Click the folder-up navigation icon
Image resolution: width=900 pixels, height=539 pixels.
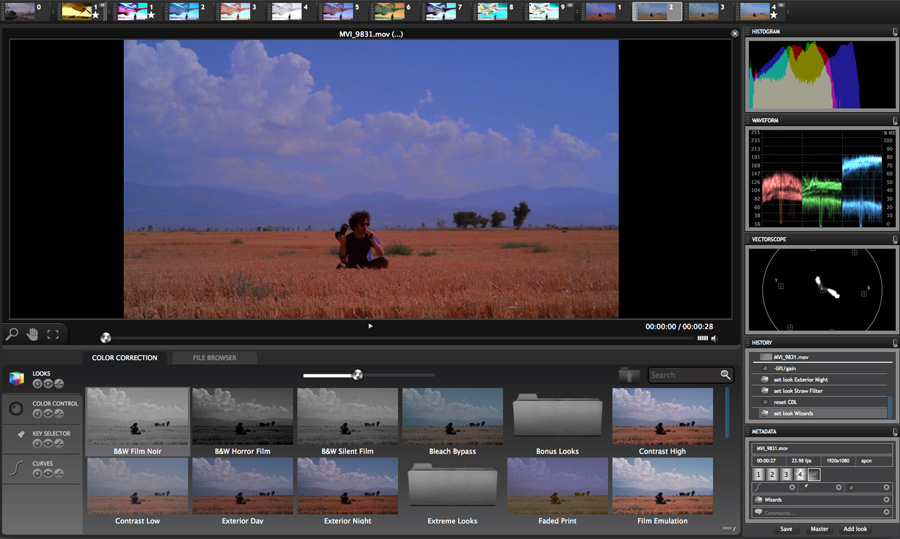pos(629,375)
